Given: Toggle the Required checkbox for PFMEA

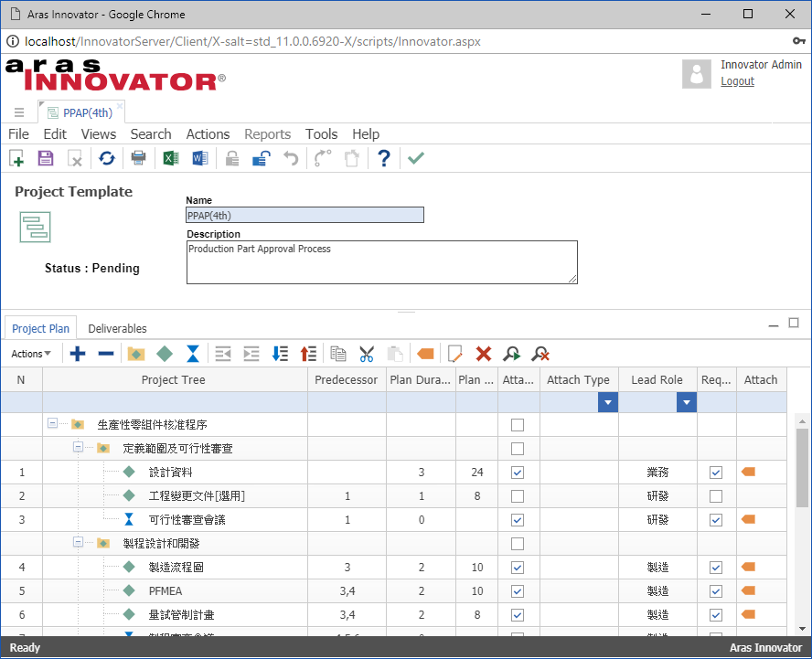Looking at the screenshot, I should click(715, 590).
